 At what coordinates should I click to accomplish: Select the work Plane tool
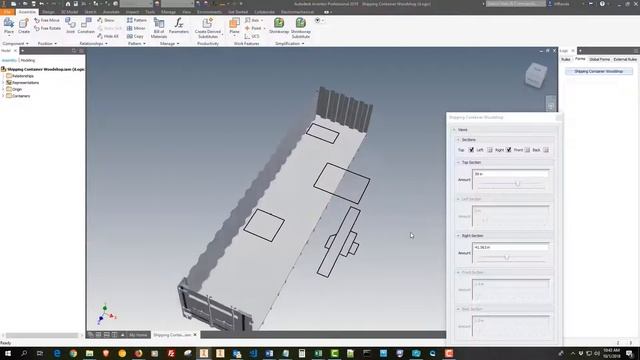[234, 26]
